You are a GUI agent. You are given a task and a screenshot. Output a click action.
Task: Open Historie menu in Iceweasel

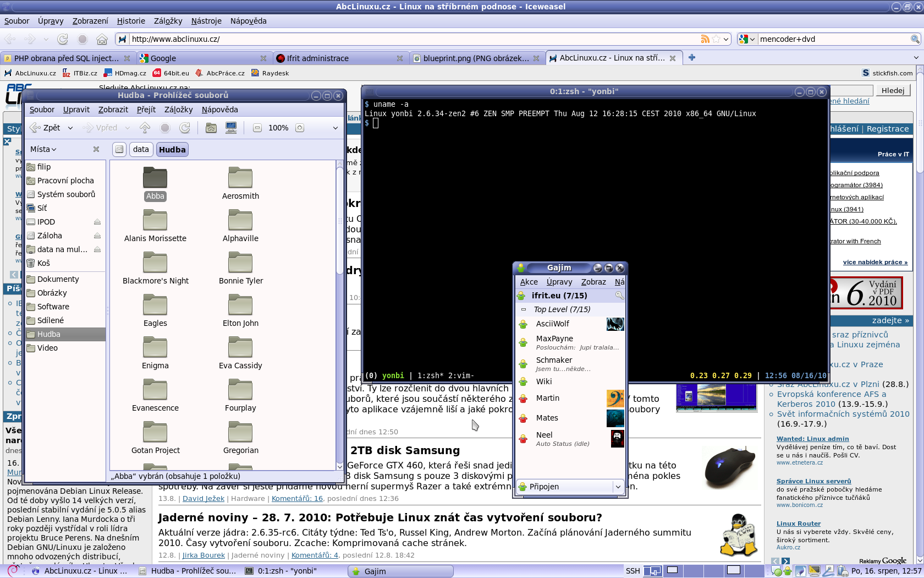(x=131, y=21)
